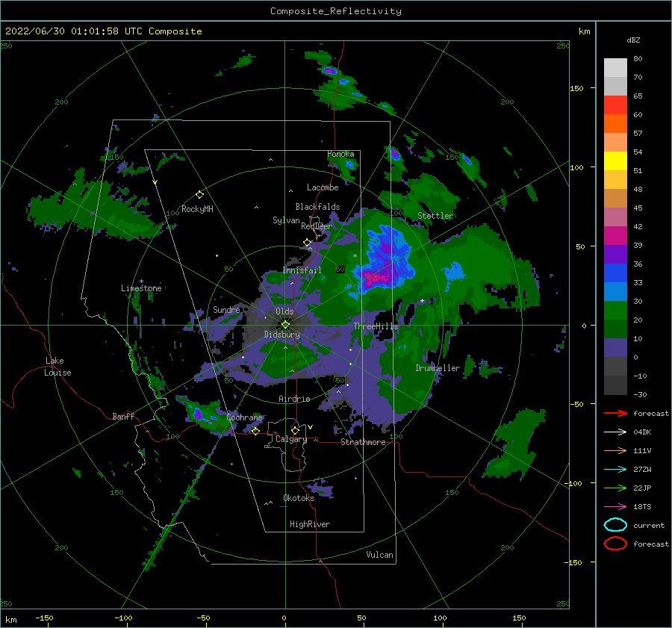
Task: Click the Strathmore city label
Action: pos(363,442)
